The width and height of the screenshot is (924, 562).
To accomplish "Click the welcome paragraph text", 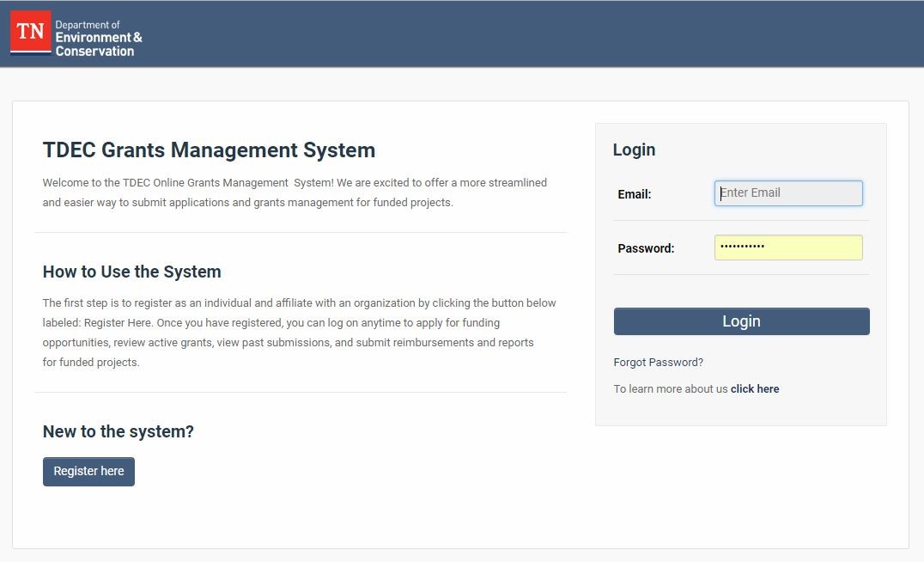I will click(x=295, y=192).
